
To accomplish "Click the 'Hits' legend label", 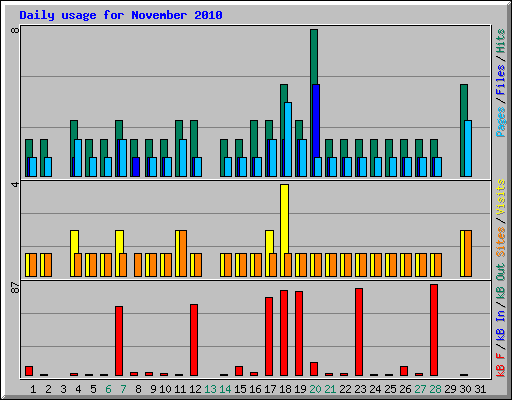I will pos(501,41).
